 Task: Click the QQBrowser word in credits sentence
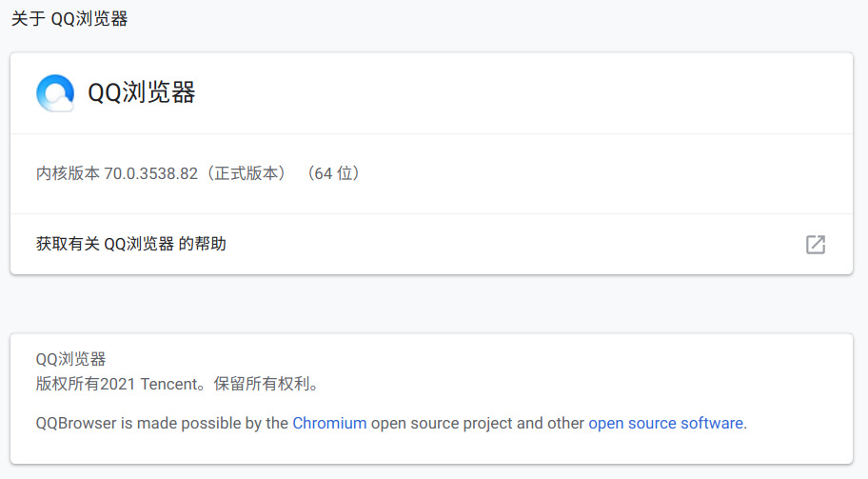click(x=76, y=423)
